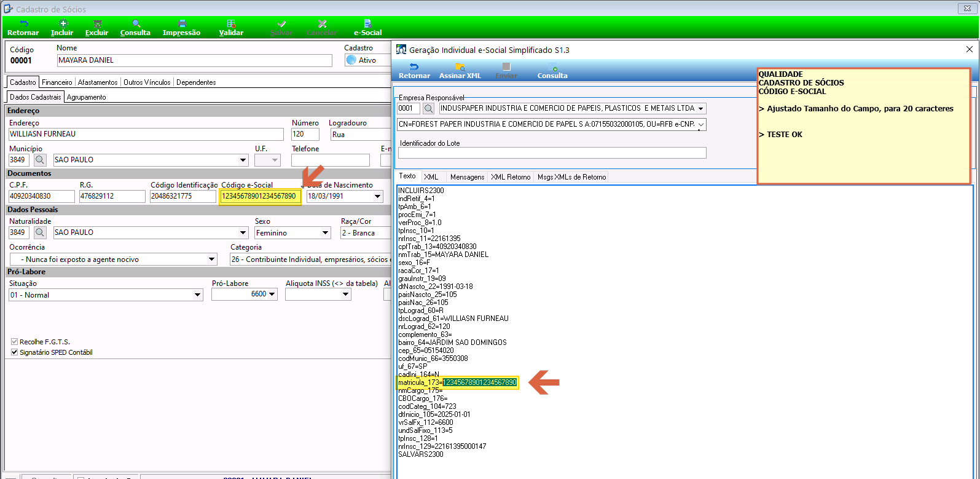Image resolution: width=980 pixels, height=479 pixels.
Task: Click Retornar in Cadastro de Sócios toolbar
Action: point(23,28)
